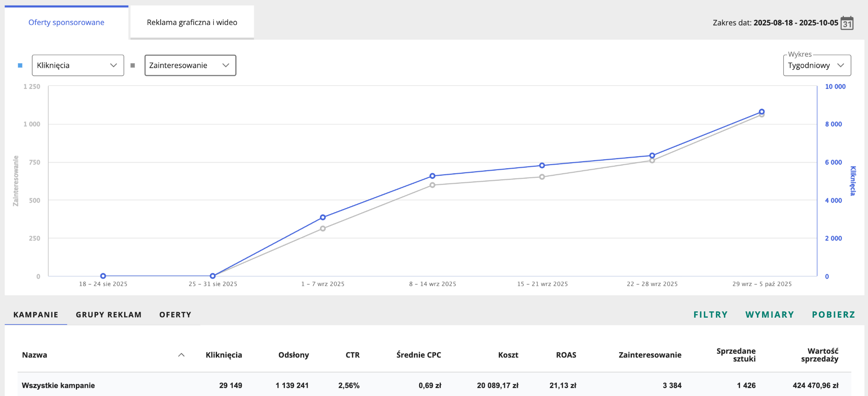Viewport: 868px width, 396px height.
Task: Switch to Reklama graficzna i wideo tab
Action: tap(192, 22)
